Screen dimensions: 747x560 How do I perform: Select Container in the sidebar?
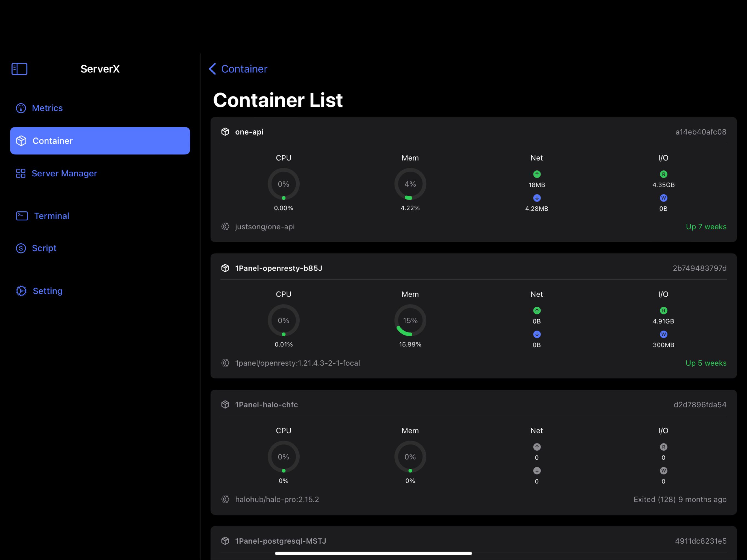(100, 141)
